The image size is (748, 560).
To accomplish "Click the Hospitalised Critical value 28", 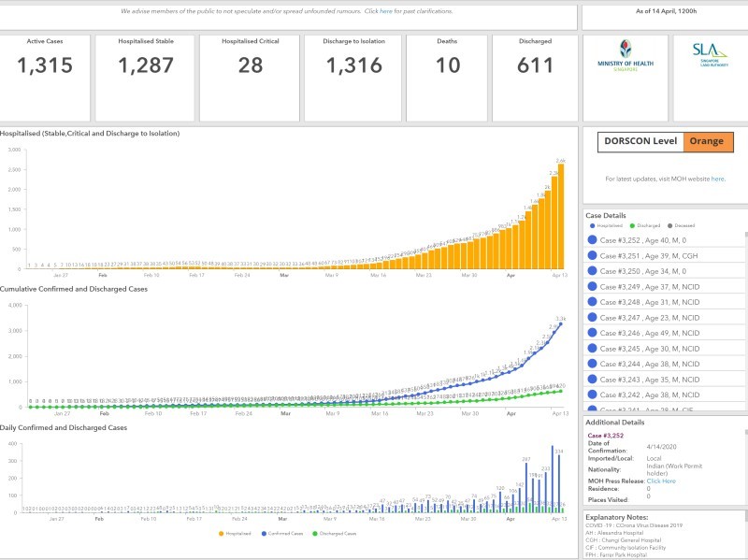I will click(250, 65).
